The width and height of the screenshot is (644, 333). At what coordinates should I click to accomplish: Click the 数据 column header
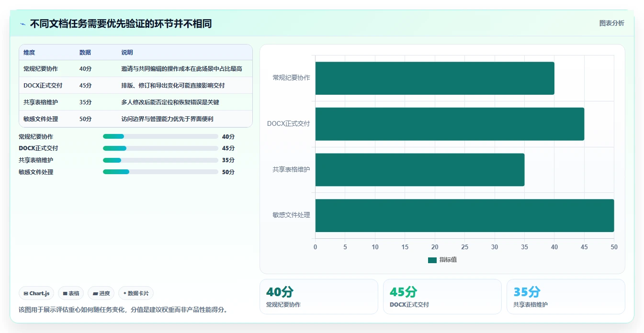pyautogui.click(x=85, y=52)
